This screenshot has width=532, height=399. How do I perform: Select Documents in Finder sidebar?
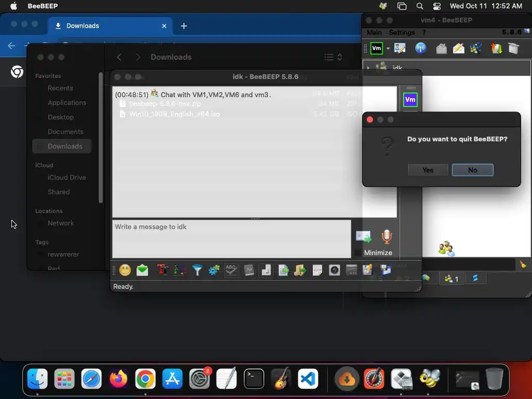(65, 132)
